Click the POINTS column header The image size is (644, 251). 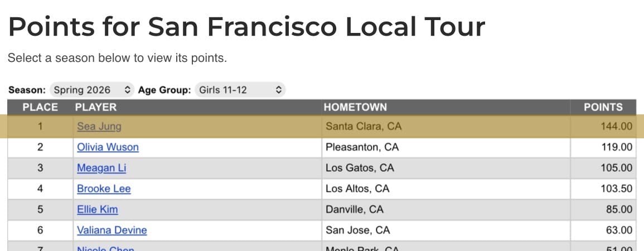pos(603,107)
